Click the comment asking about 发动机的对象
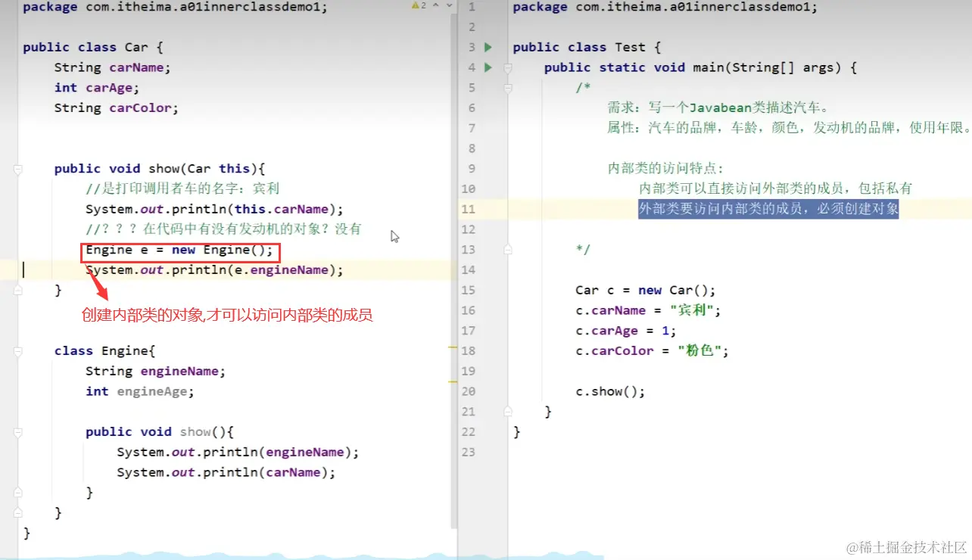The height and width of the screenshot is (560, 972). [223, 229]
